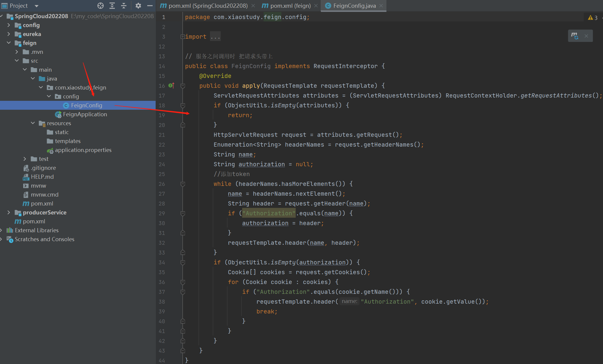Click the Expand All icon in Project panel
This screenshot has height=364, width=603.
click(112, 6)
